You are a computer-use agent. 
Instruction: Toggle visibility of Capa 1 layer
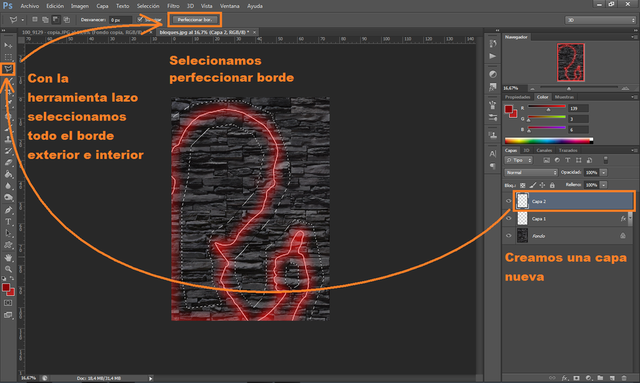pos(509,218)
